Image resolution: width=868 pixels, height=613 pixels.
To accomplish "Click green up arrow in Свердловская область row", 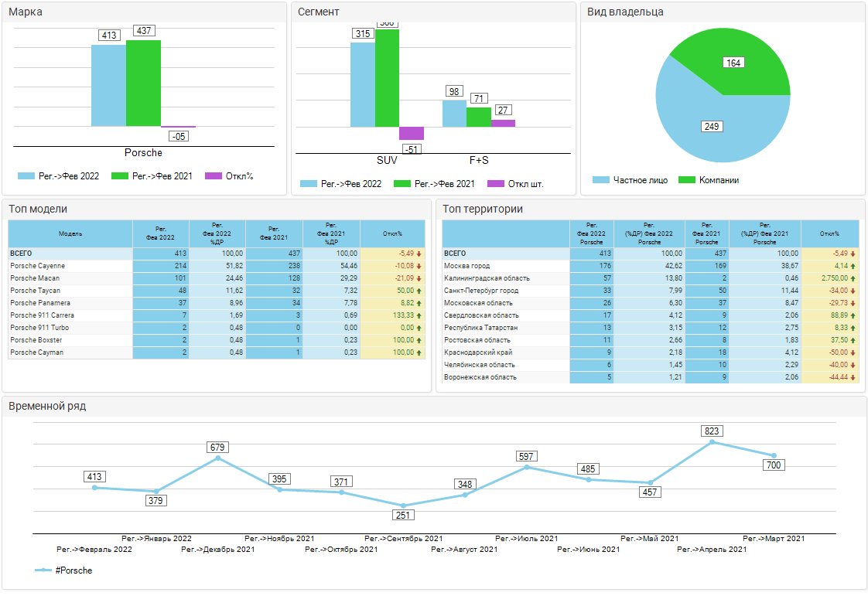I will (853, 315).
